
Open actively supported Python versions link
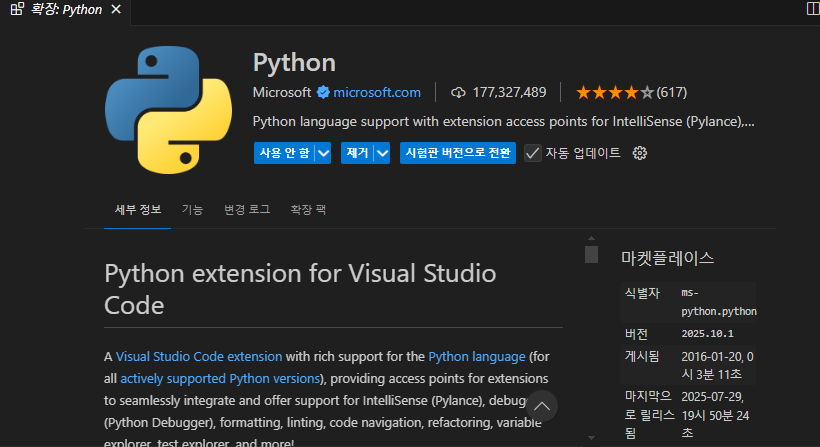click(220, 379)
